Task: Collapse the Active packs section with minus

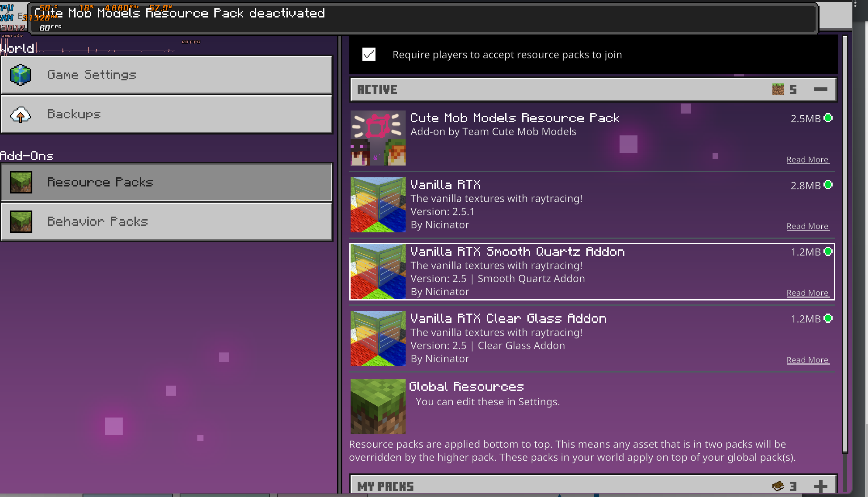Action: [820, 90]
